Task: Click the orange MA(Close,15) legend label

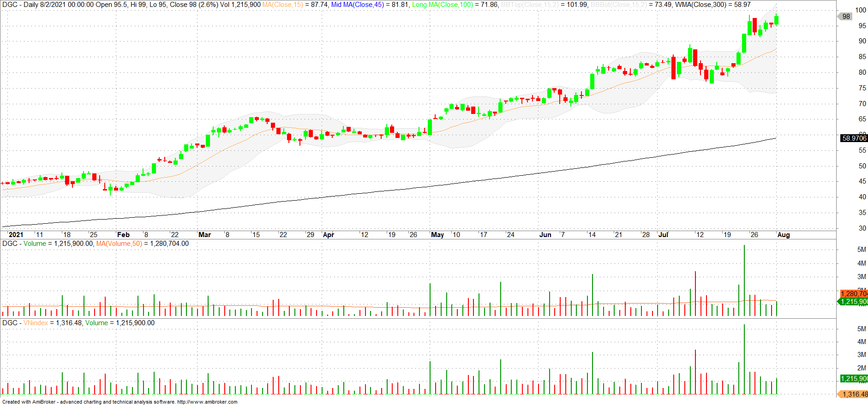Action: tap(282, 5)
